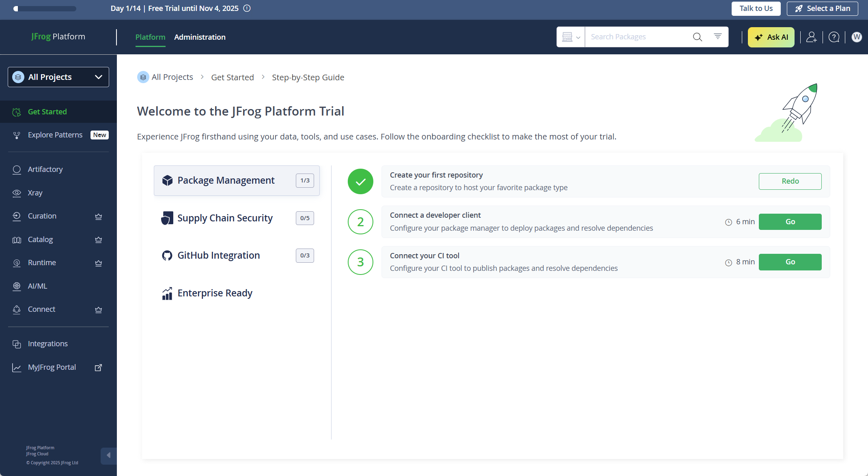Click the invite user icon
Screen dimensions: 868x476
pos(811,37)
